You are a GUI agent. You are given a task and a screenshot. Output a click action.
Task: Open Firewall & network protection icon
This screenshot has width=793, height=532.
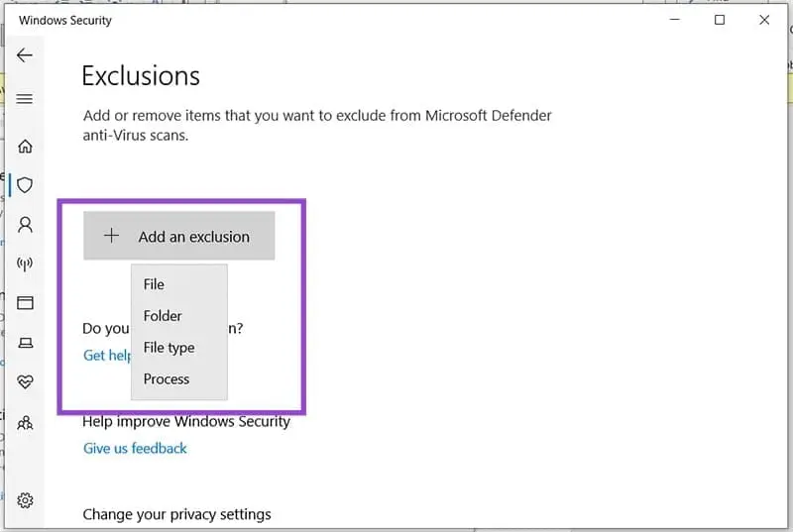click(x=25, y=264)
